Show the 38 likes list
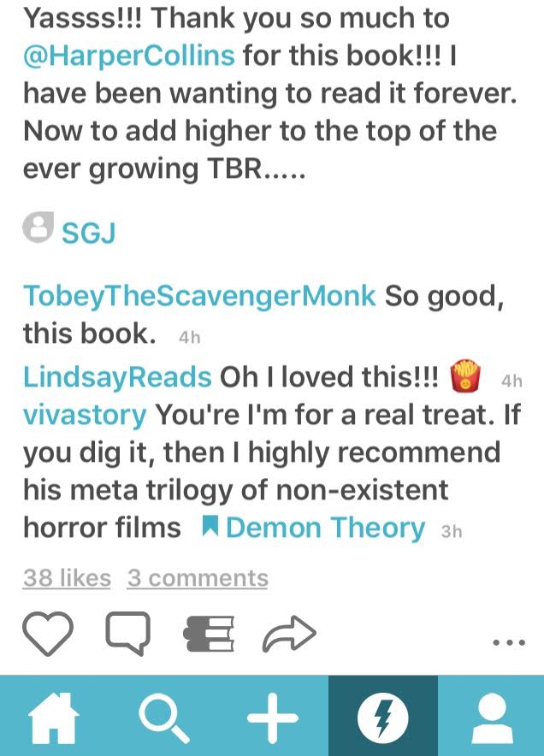The image size is (544, 756). tap(67, 577)
